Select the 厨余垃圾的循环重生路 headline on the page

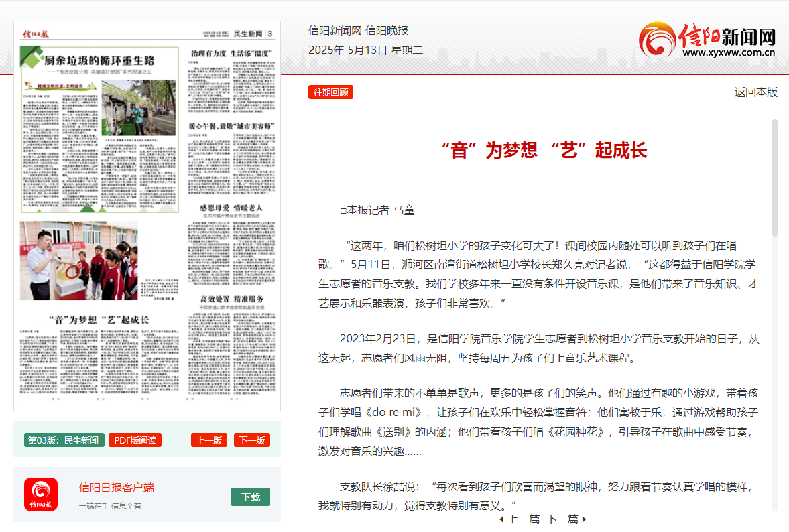[99, 60]
